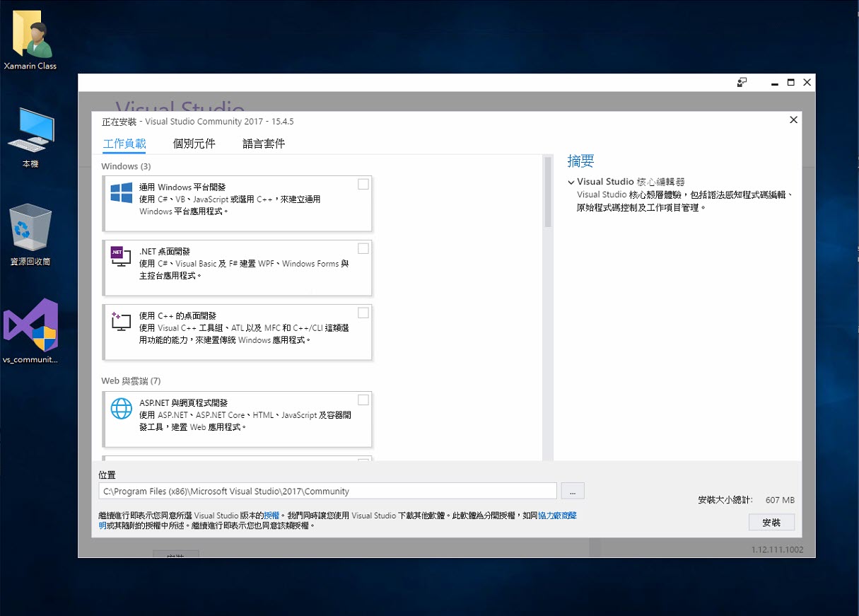Click the "Windows (3)" group heading
This screenshot has height=616, width=859.
tap(126, 167)
